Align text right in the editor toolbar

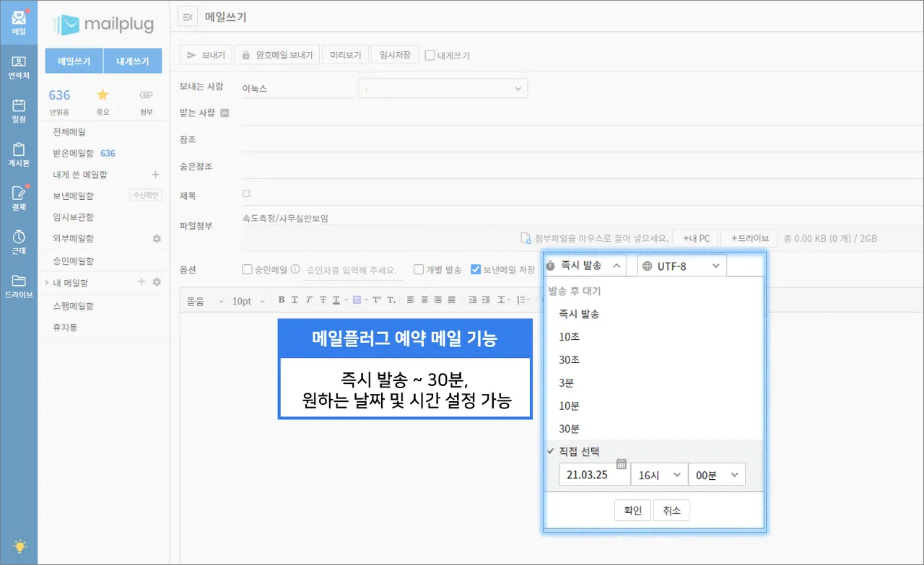437,300
